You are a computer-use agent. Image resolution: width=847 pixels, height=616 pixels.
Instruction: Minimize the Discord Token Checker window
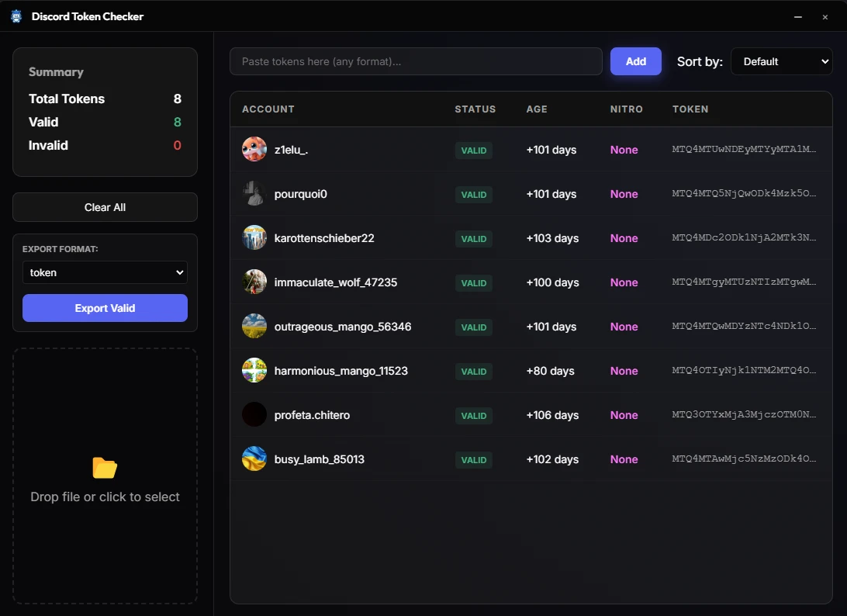pos(798,17)
